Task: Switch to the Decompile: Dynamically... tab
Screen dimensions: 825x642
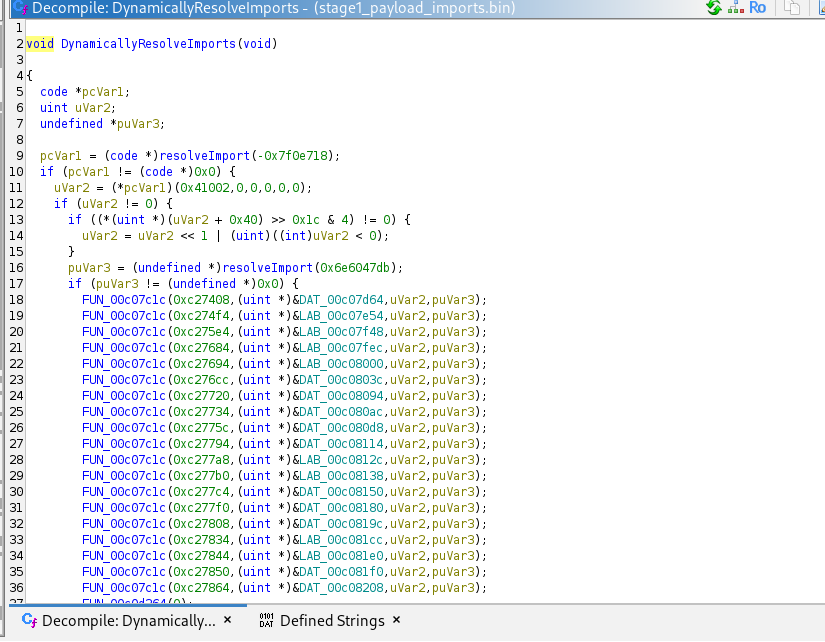Action: click(128, 621)
